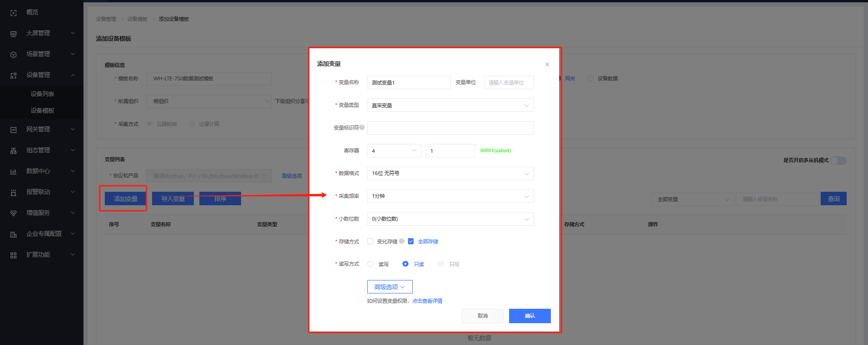Open 设备列表 in the sidebar menu
The width and height of the screenshot is (868, 345).
[42, 94]
